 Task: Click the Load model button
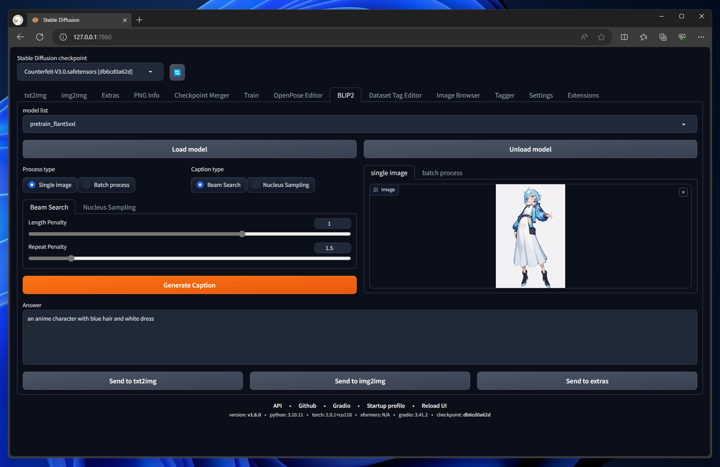pyautogui.click(x=190, y=149)
